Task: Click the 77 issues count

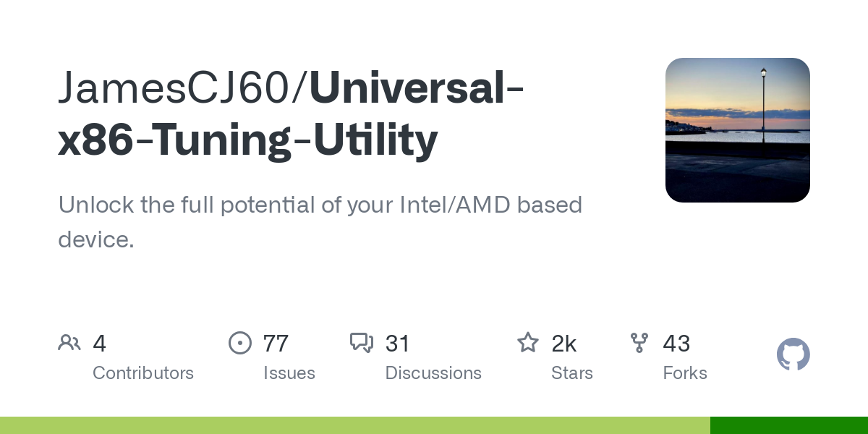Action: point(276,344)
